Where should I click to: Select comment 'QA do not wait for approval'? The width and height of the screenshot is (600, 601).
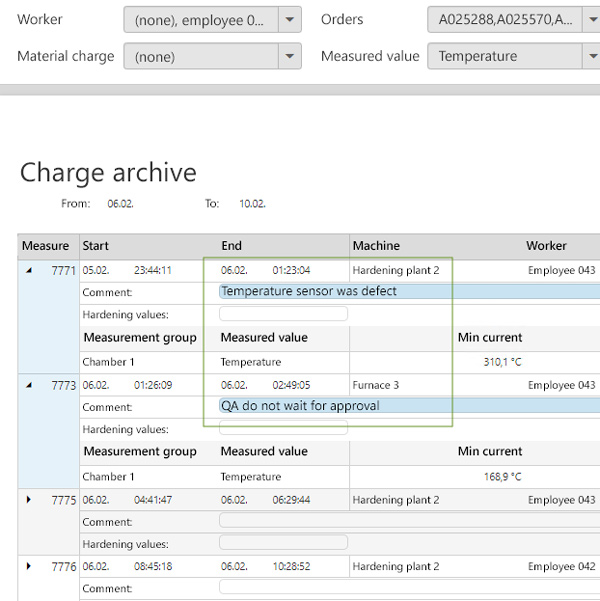click(x=300, y=406)
